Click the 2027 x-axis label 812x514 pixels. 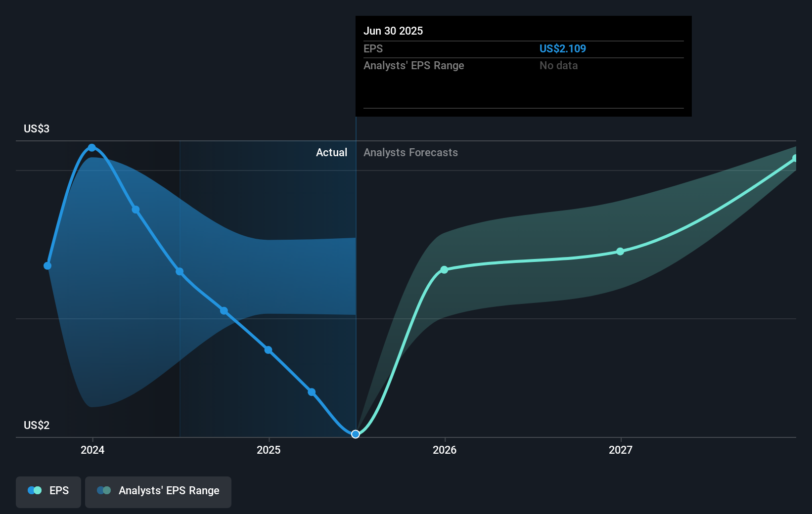click(x=621, y=450)
